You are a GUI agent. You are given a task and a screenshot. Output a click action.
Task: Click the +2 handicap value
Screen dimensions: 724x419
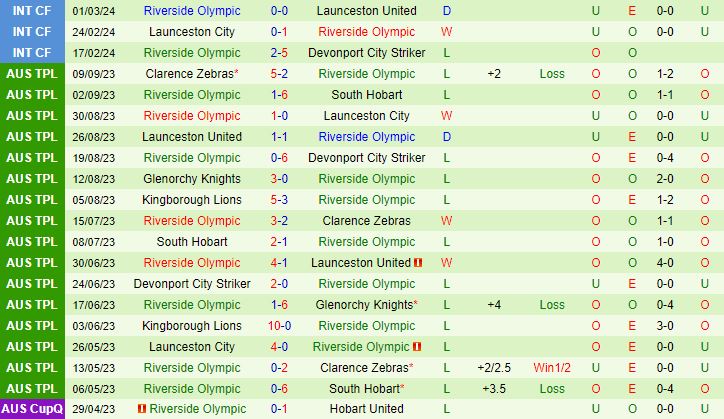494,74
